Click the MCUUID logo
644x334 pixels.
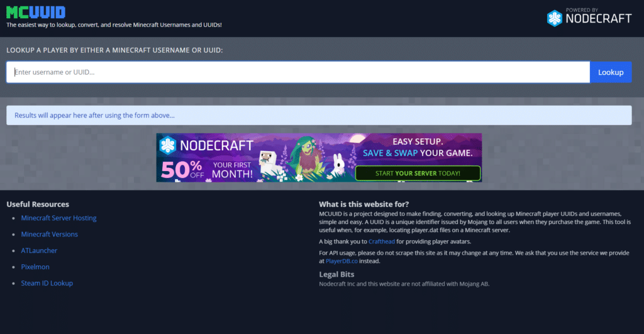(x=36, y=13)
